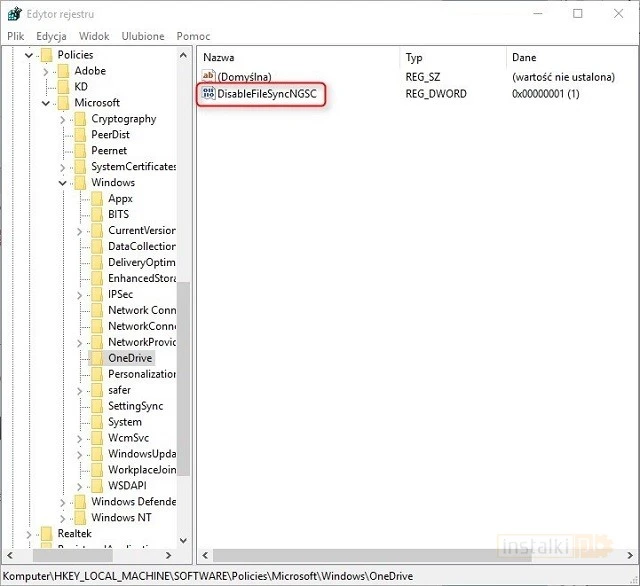
Task: Click the Adobe folder icon
Action: (x=63, y=71)
